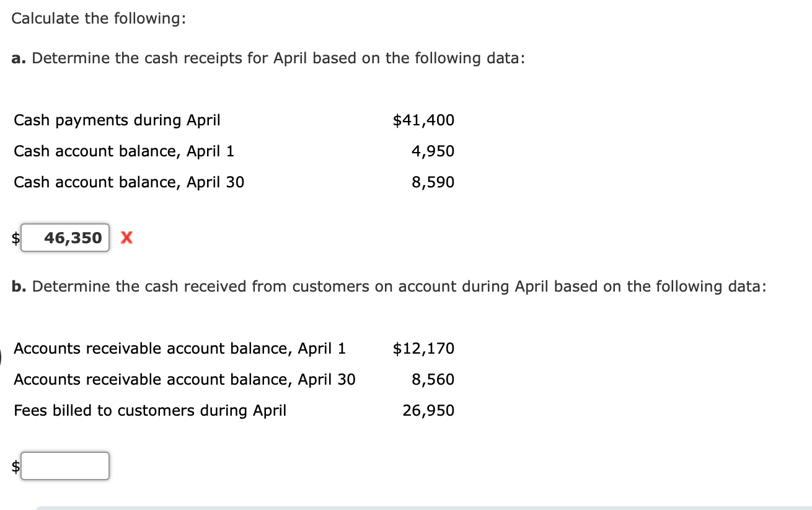Click the bold 'a.' question label
The width and height of the screenshot is (812, 510).
pyautogui.click(x=19, y=58)
